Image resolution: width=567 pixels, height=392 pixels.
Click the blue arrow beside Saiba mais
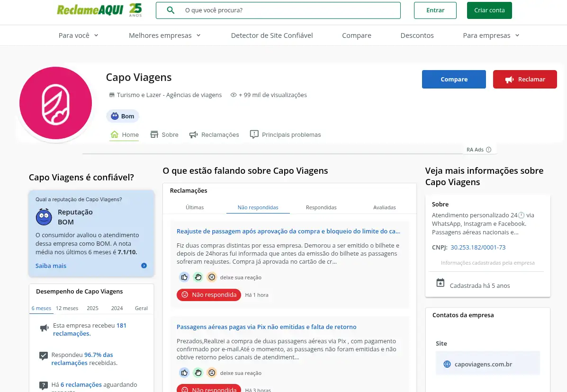click(144, 266)
